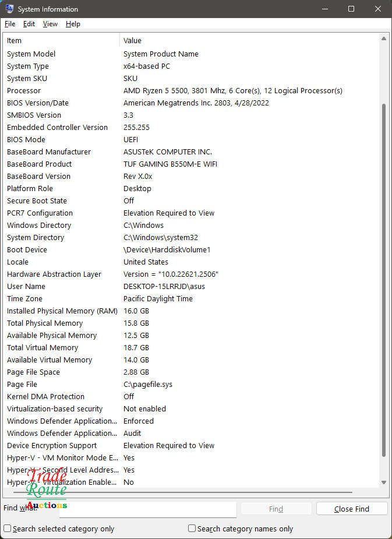Select the Page File Space row
392x539 pixels.
coord(191,372)
